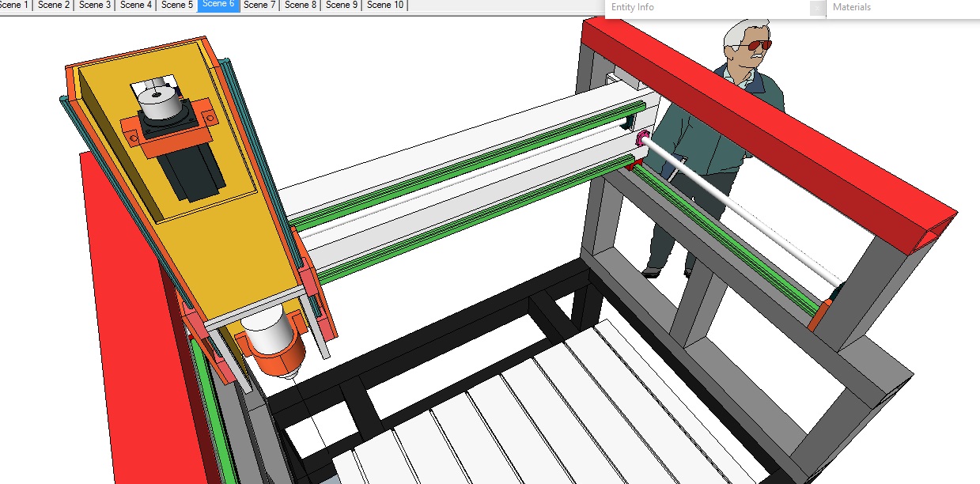The width and height of the screenshot is (980, 484).
Task: Go to the Scene 5 tab
Action: (176, 5)
